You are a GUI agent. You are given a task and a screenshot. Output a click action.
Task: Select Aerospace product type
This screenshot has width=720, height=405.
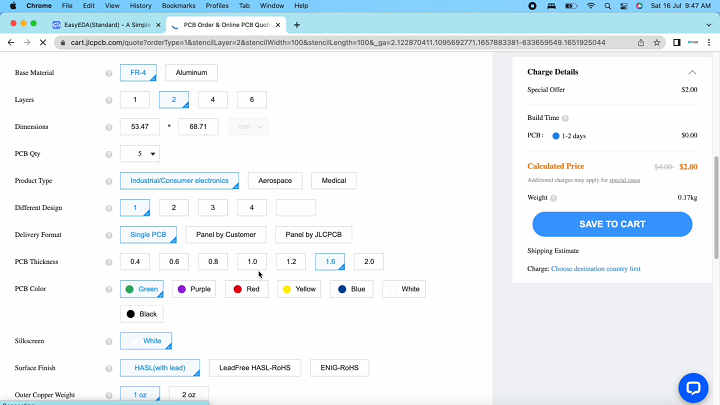pos(275,180)
